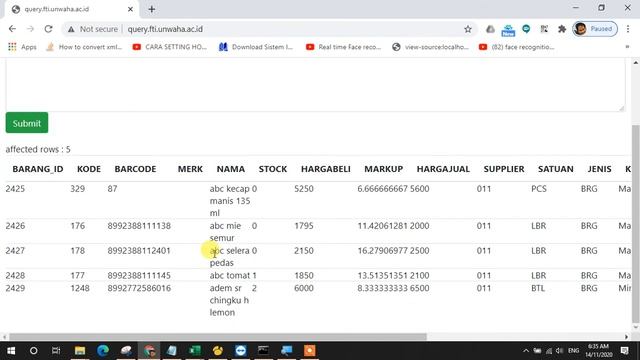Click the HARGABELI column header
Screen dimensions: 640x360
pos(326,169)
